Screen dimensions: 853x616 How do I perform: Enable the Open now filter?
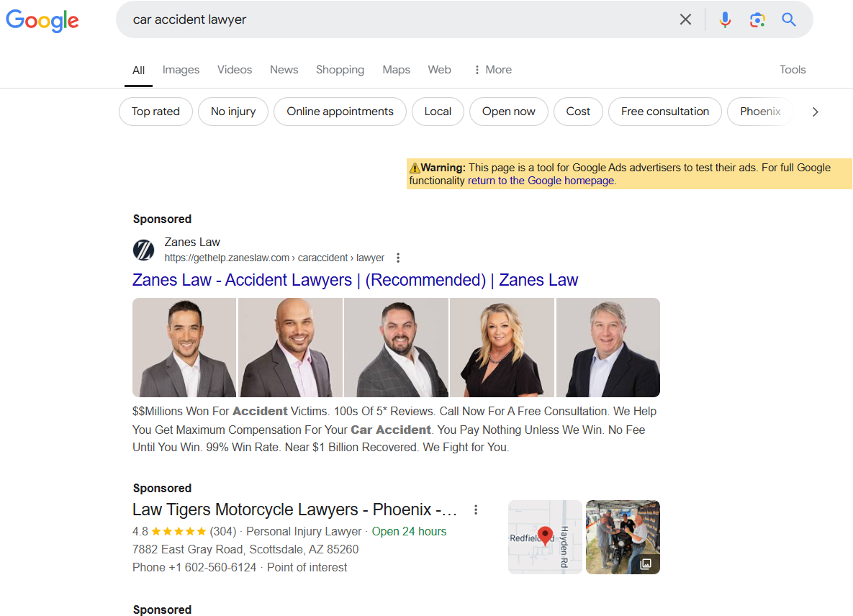tap(509, 112)
